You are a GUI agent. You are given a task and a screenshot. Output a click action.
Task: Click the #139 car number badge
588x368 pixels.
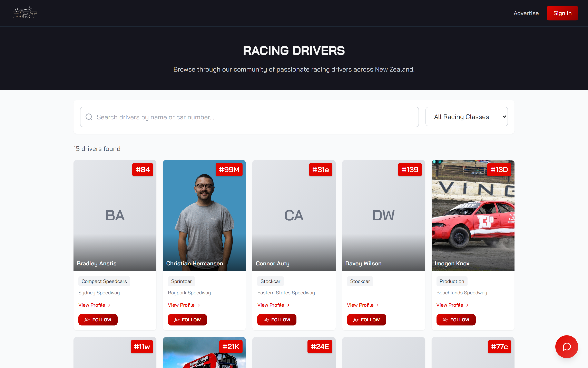pos(410,170)
